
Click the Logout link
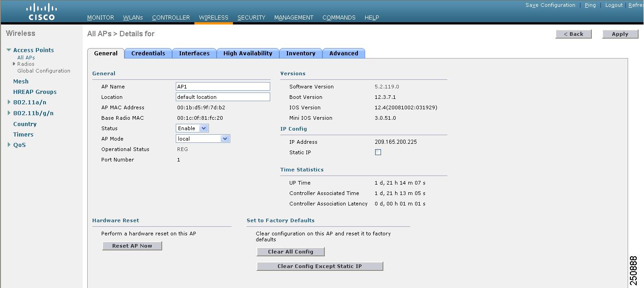(614, 5)
